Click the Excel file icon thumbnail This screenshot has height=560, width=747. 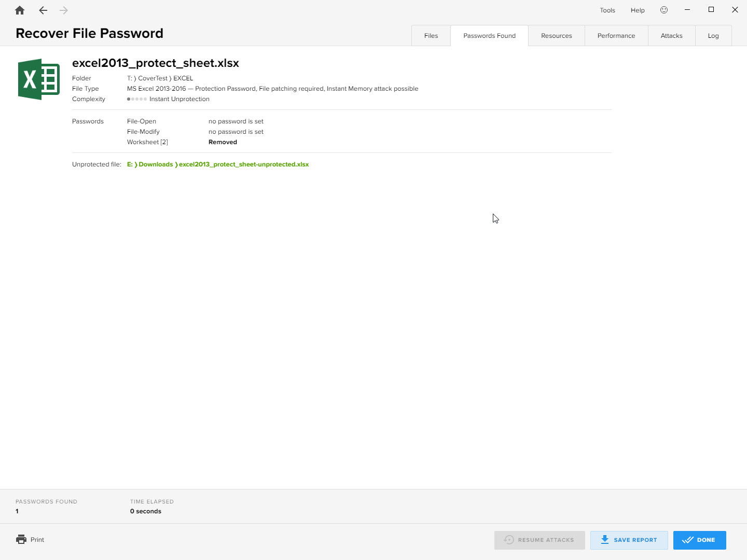38,79
